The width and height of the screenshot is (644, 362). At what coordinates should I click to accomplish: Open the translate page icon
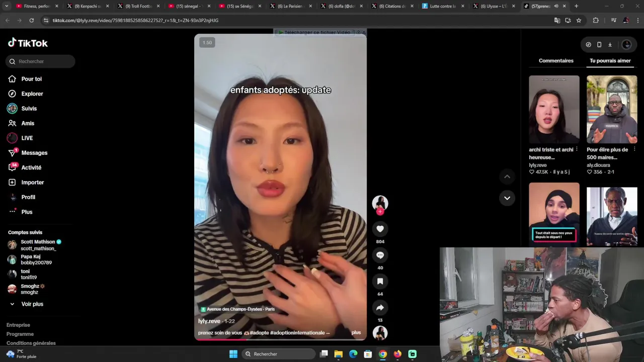[x=557, y=20]
